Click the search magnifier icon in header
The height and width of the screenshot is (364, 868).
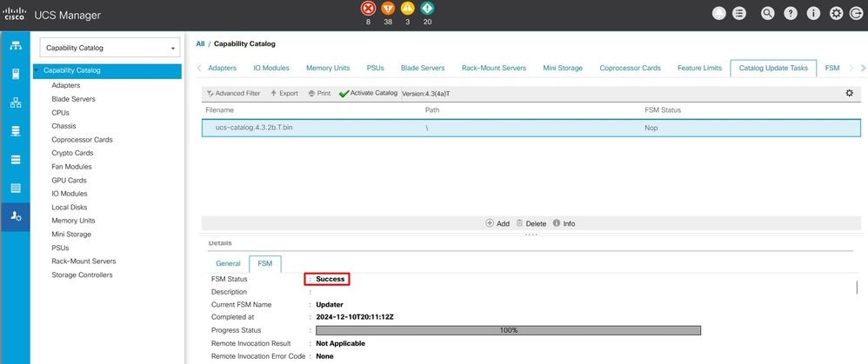(x=767, y=15)
